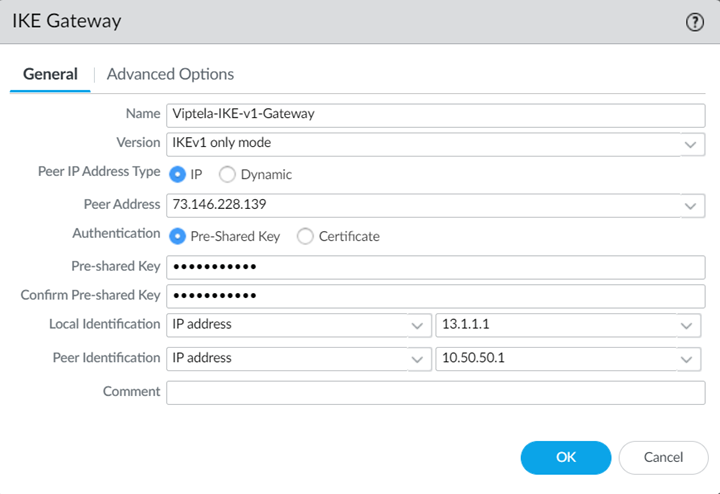
Task: Choose Certificate authentication option
Action: pyautogui.click(x=305, y=236)
